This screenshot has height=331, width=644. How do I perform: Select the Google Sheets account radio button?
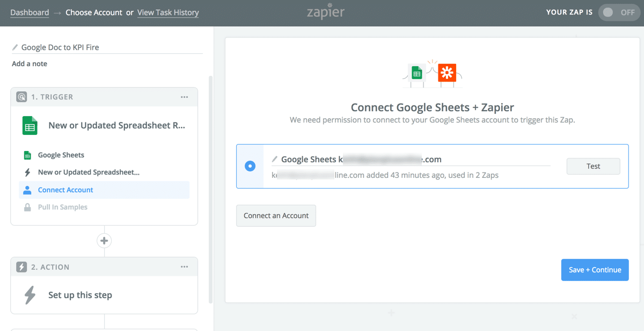[x=250, y=166]
